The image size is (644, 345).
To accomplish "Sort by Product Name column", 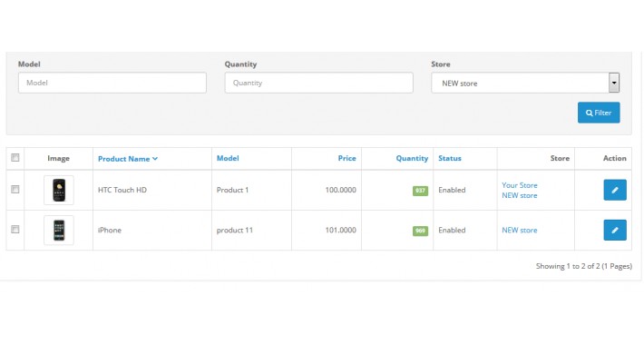I will (128, 159).
